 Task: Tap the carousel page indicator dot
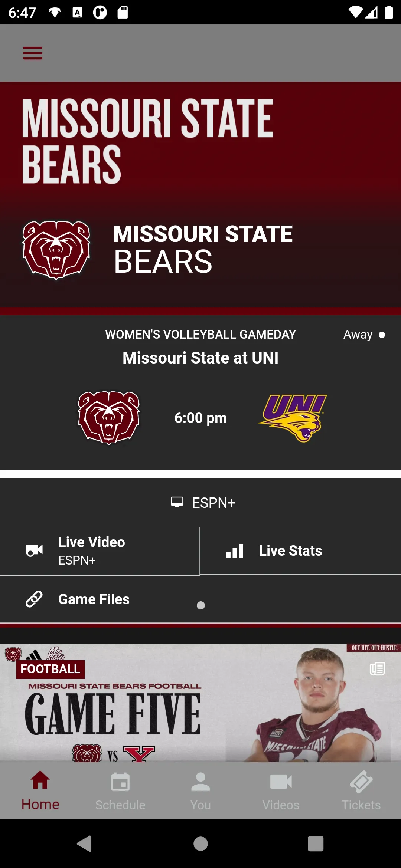click(x=201, y=605)
